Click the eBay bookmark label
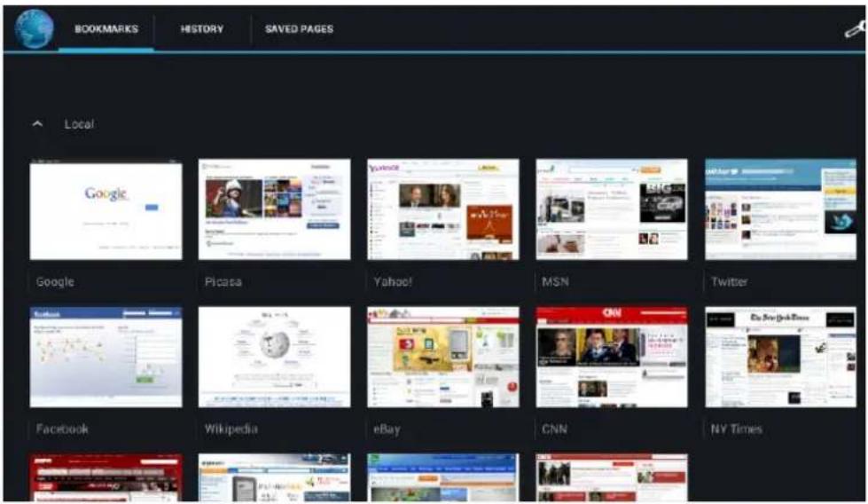Screen dimensions: 868x504 tap(387, 429)
